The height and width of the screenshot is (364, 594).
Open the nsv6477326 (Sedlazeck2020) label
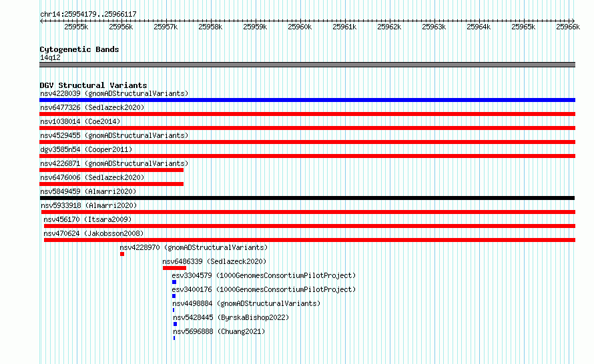[x=92, y=107]
